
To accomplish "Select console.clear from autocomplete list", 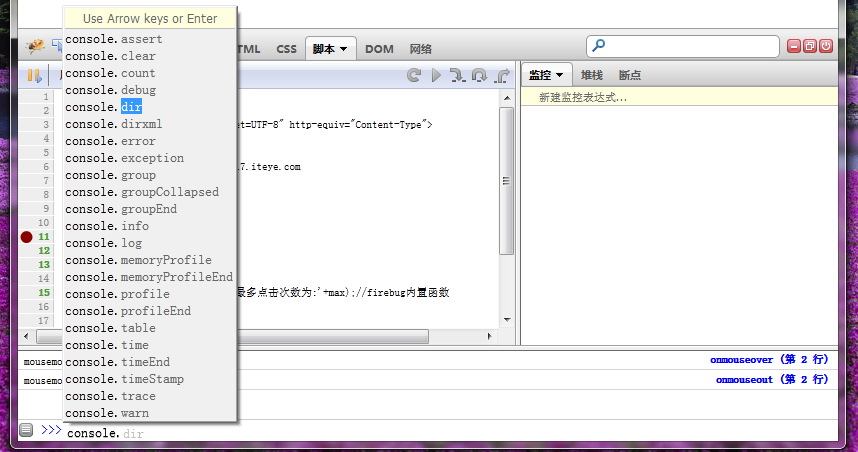I will pyautogui.click(x=150, y=56).
